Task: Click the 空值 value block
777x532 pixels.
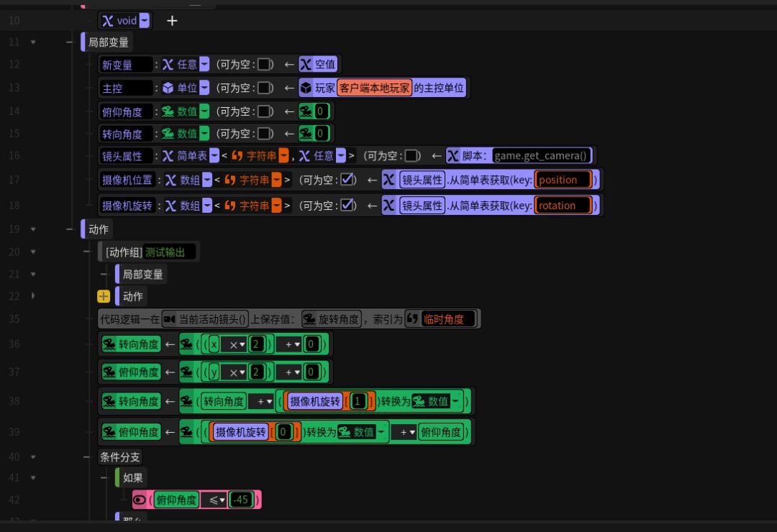Action: (318, 65)
